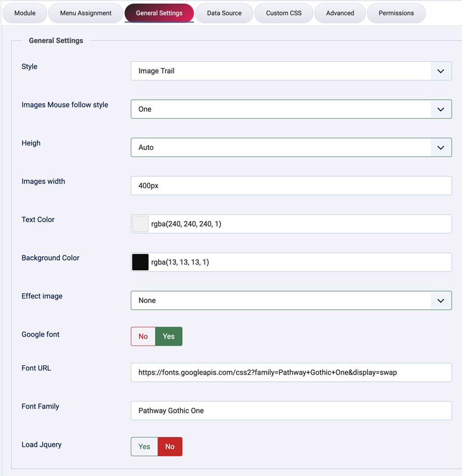The height and width of the screenshot is (476, 462).
Task: Click the General Settings group label
Action: coord(56,40)
